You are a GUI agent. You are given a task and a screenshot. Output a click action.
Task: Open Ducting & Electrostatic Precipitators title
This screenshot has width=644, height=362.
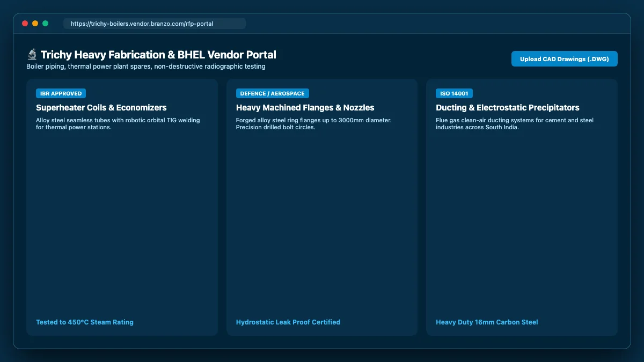pos(508,107)
